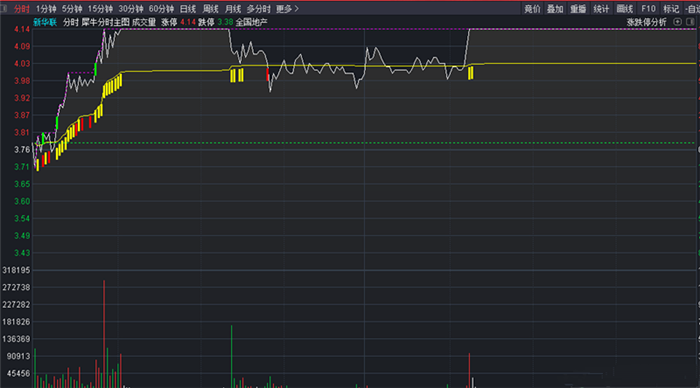Open the F10 company info
This screenshot has height=388, width=700.
648,9
